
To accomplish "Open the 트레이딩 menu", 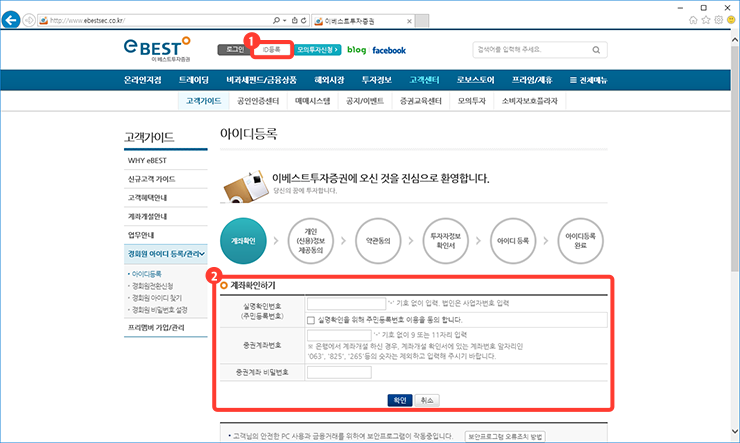I will [x=193, y=80].
